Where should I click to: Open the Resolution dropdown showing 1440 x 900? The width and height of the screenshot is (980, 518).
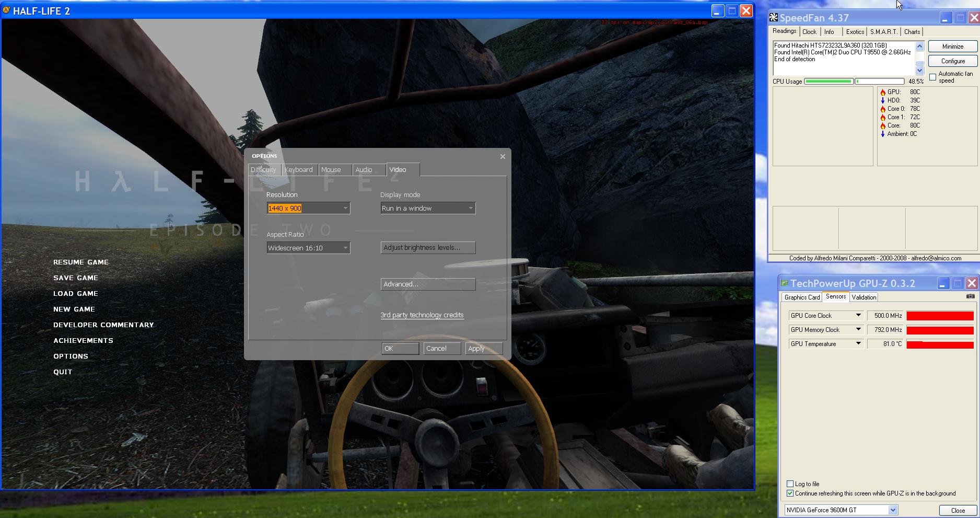click(308, 208)
